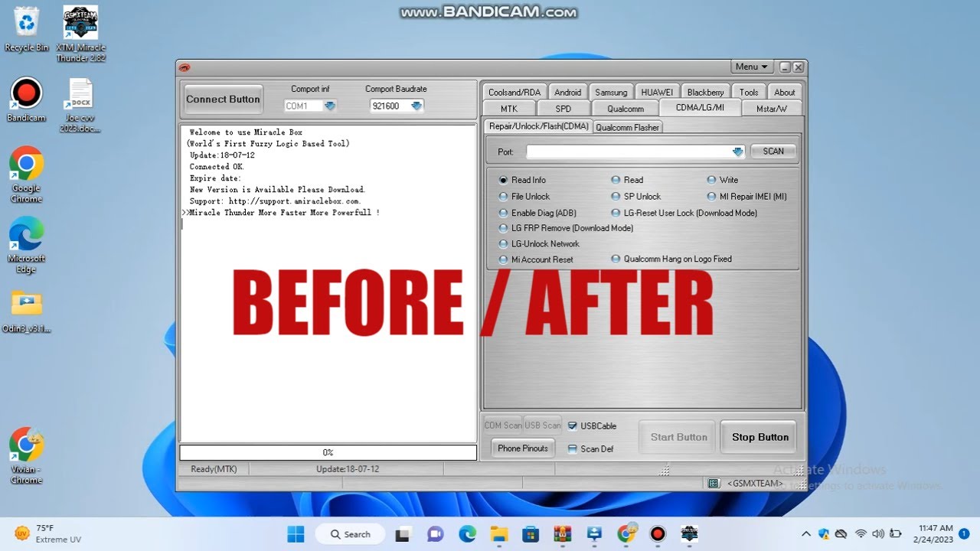Open the Chat app on the taskbar
Screen dimensions: 980x551
pyautogui.click(x=436, y=534)
